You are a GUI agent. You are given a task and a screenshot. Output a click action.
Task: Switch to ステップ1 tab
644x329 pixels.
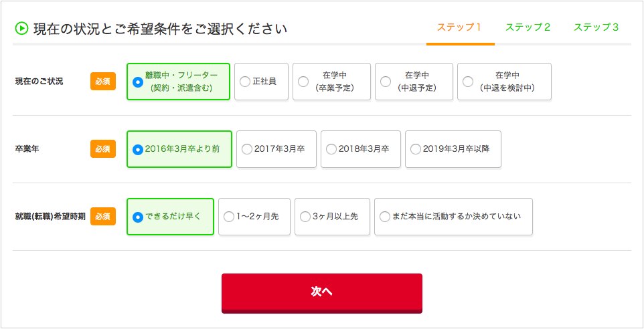pyautogui.click(x=459, y=28)
